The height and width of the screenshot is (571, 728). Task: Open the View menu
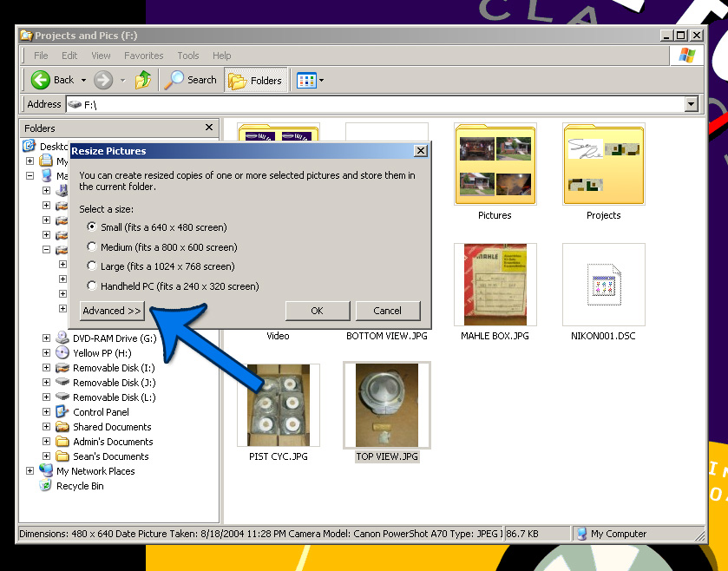[x=101, y=56]
